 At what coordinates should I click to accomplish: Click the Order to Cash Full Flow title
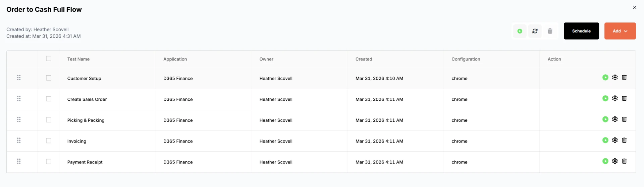pyautogui.click(x=44, y=9)
